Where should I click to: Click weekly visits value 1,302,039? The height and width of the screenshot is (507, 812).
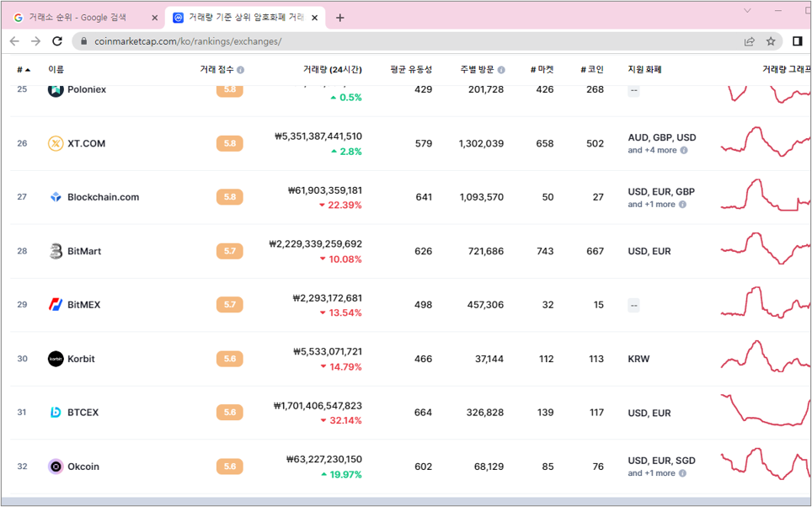pyautogui.click(x=481, y=143)
